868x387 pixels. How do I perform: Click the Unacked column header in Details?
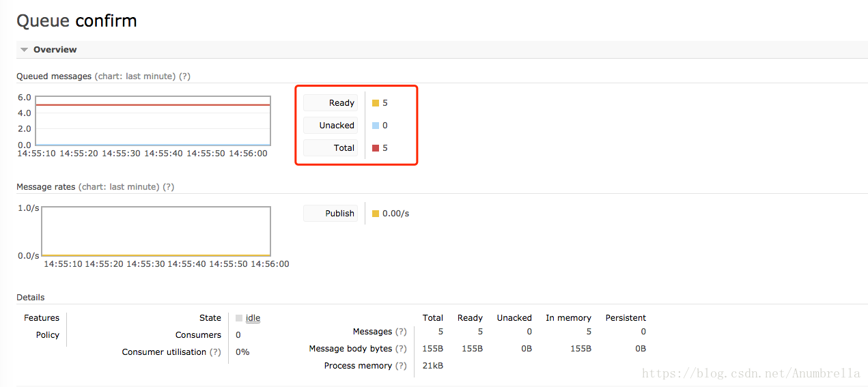pos(514,318)
